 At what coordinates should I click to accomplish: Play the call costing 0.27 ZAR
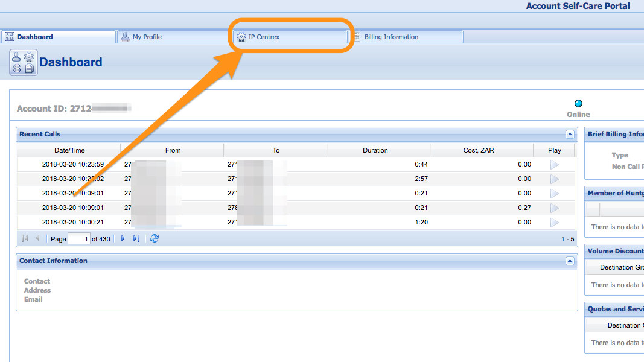pos(554,208)
